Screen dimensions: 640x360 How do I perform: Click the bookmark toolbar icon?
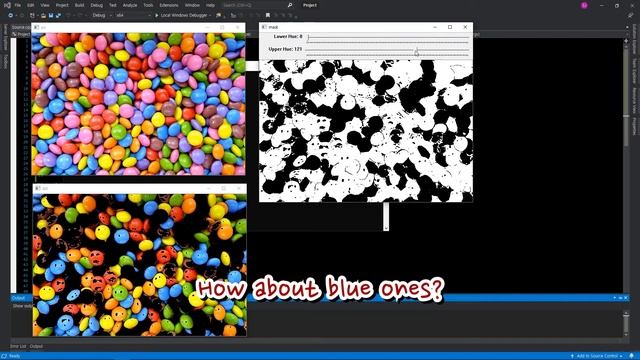pyautogui.click(x=268, y=16)
